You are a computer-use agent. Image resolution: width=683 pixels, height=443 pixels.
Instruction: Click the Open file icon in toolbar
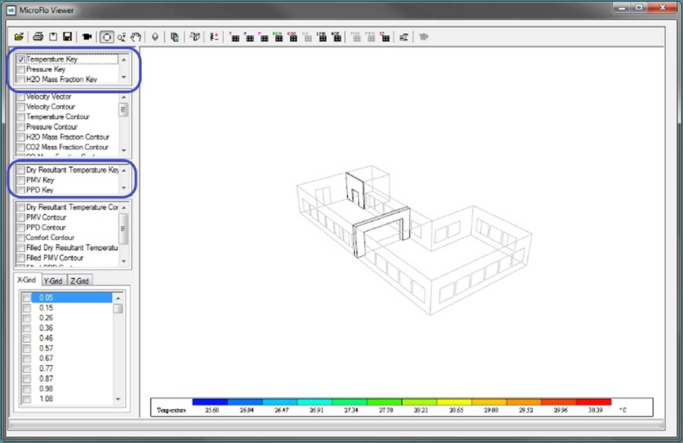coord(20,37)
